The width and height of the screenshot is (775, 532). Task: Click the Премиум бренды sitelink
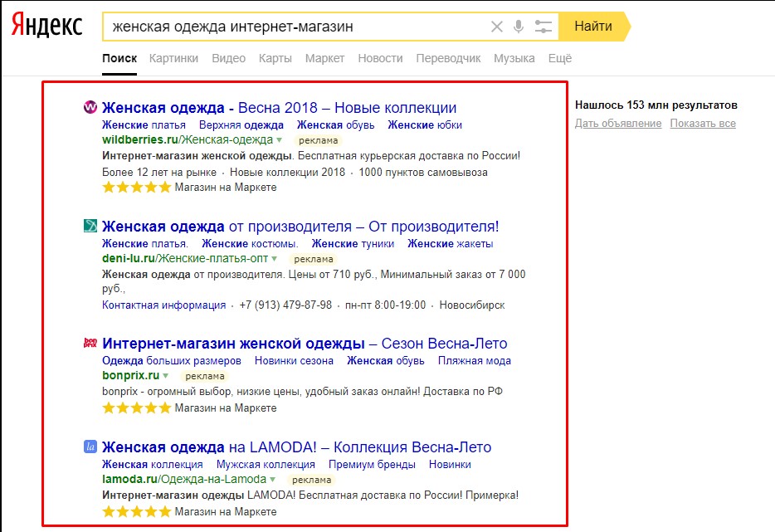[x=373, y=465]
